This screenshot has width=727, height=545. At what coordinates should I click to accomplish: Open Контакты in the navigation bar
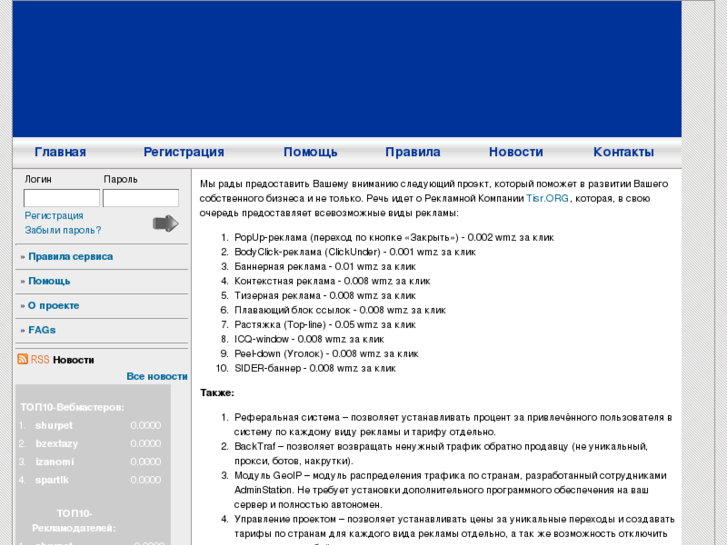[624, 152]
